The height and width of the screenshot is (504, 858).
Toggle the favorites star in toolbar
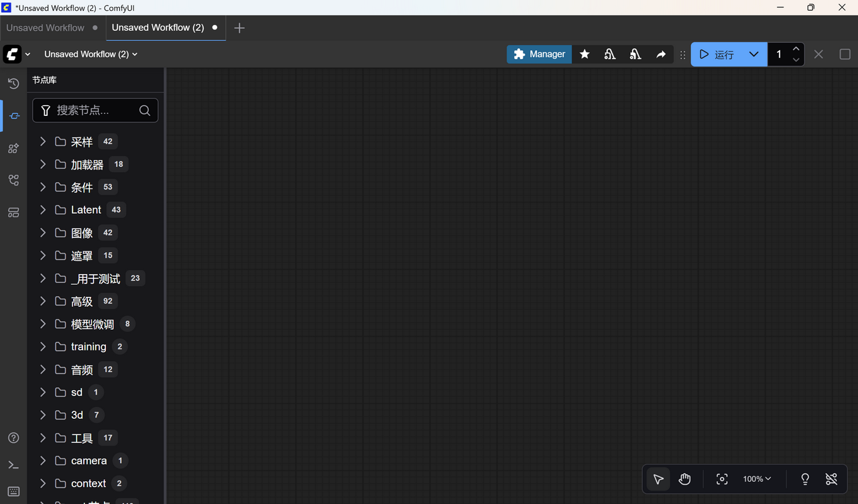tap(585, 54)
